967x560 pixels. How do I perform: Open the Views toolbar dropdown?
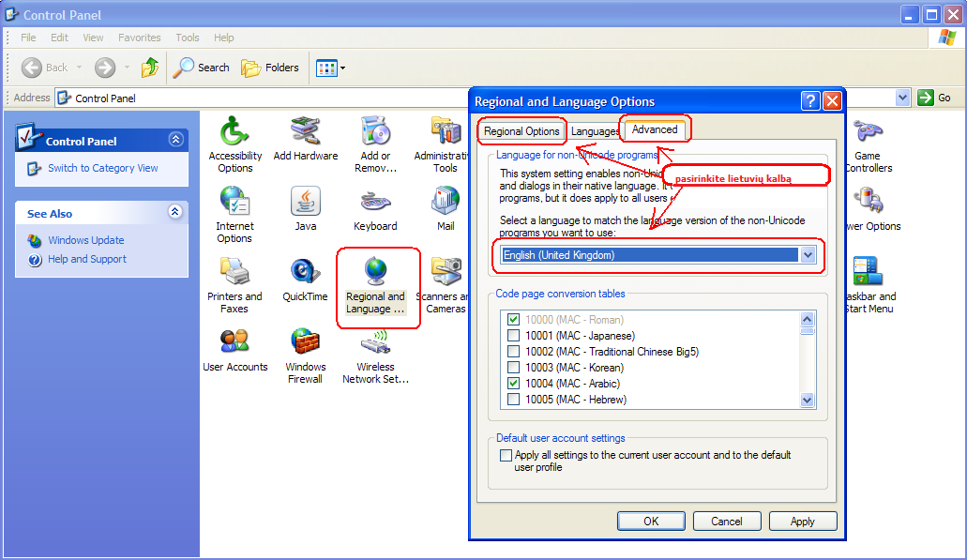pos(342,68)
